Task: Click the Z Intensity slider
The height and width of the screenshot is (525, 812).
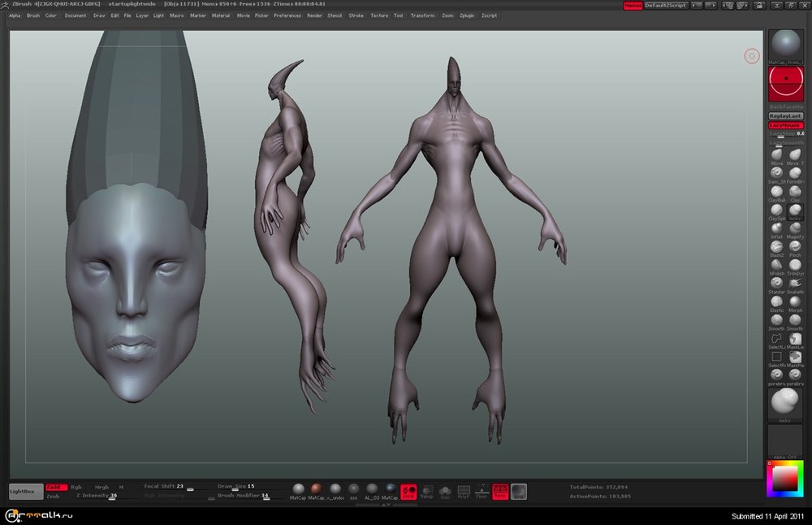Action: pos(97,496)
